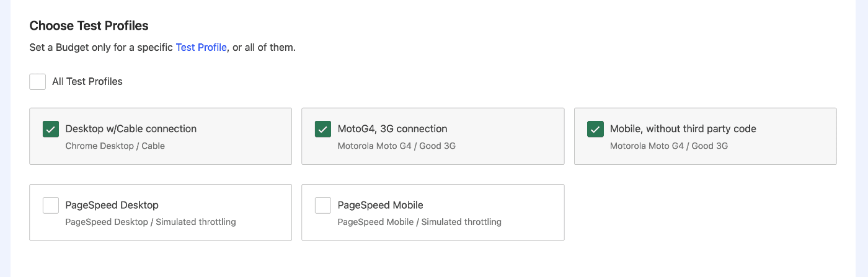The image size is (868, 277).
Task: Uncheck the MotoG4, 3G connection checkbox
Action: [x=323, y=129]
